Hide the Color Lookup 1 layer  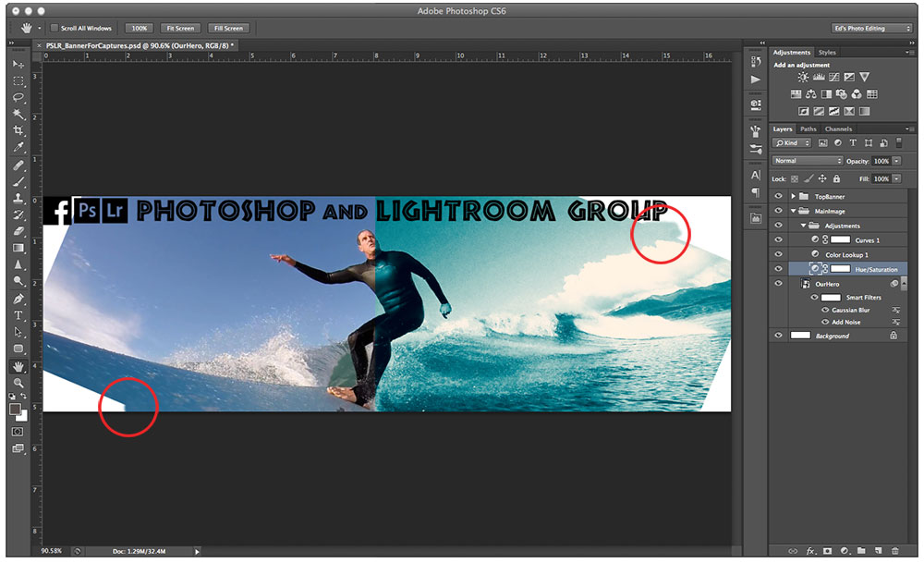pos(778,254)
